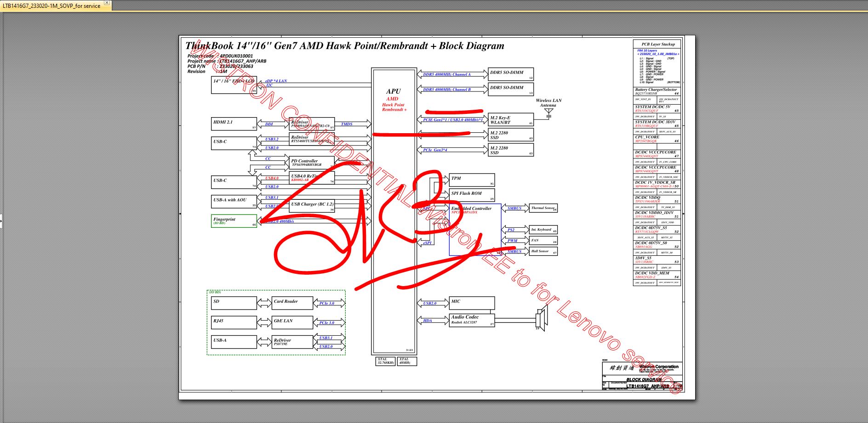The width and height of the screenshot is (868, 423).
Task: Click the M.2 Key-E WLAN/BT block
Action: [x=511, y=120]
